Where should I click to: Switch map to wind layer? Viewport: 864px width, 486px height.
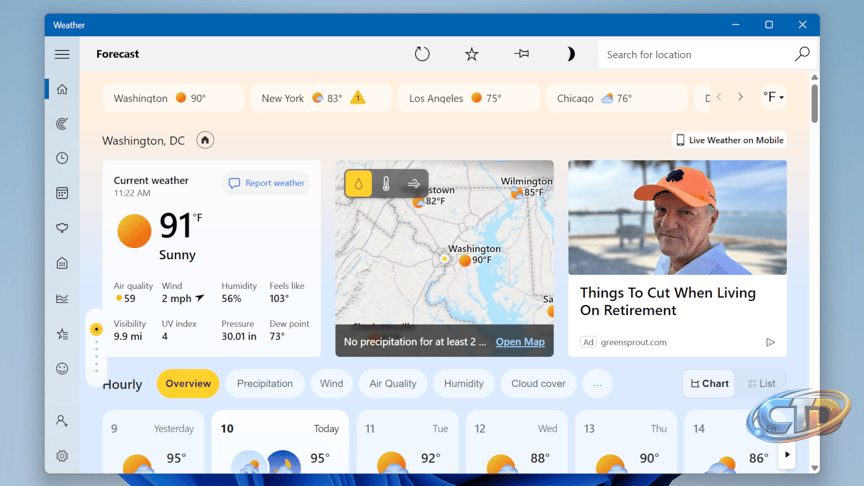413,183
